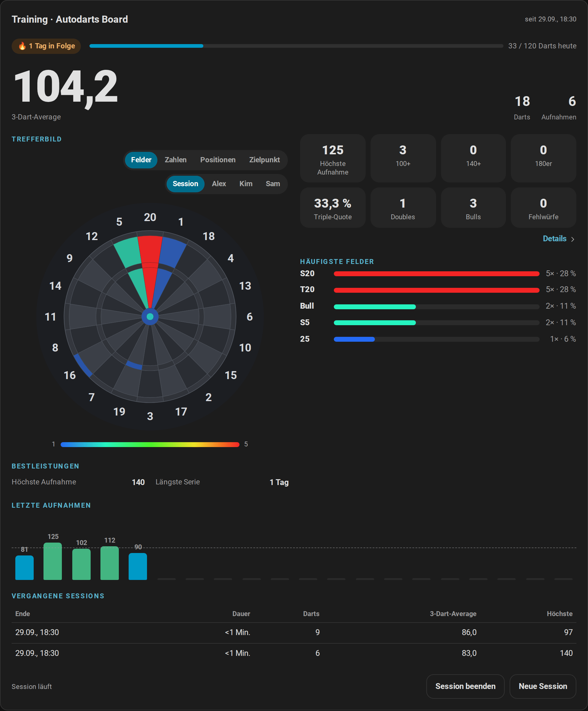Image resolution: width=588 pixels, height=711 pixels.
Task: Click the 86,0 average cell
Action: [x=469, y=632]
